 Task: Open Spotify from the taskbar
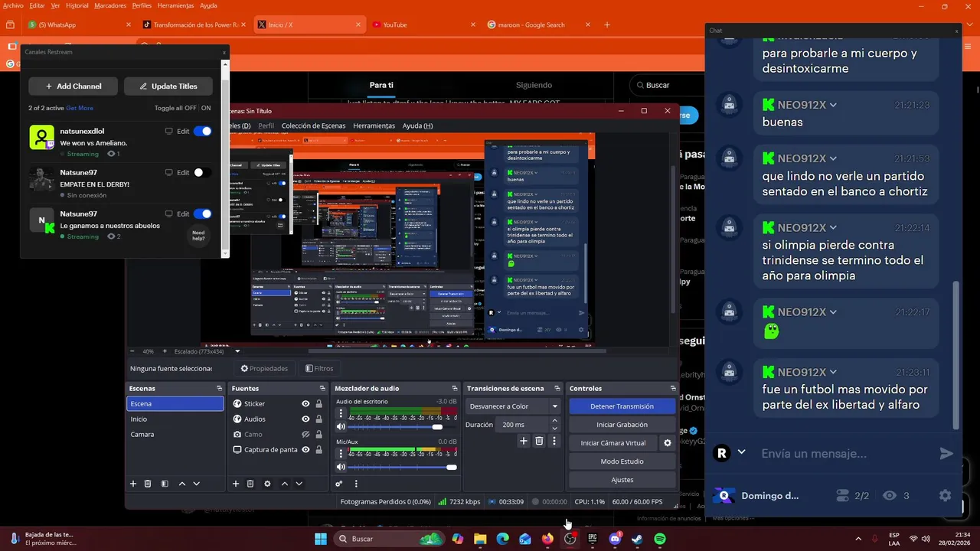coord(660,539)
